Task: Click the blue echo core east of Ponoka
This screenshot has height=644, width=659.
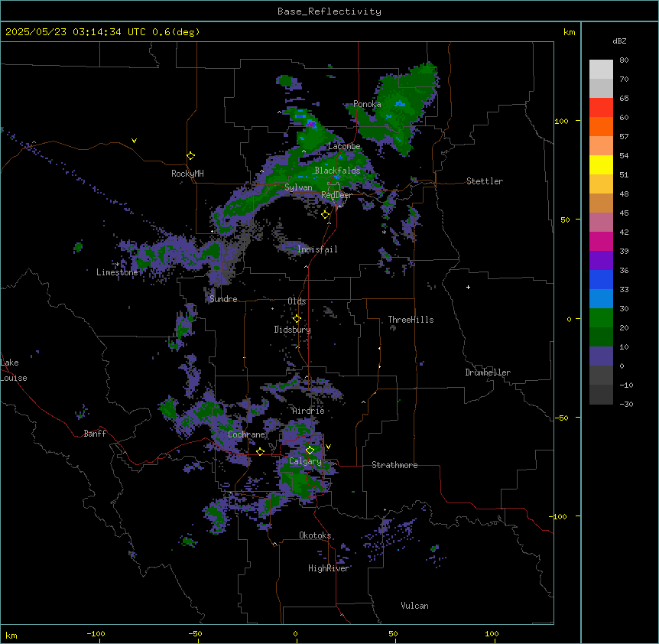Action: pos(400,103)
